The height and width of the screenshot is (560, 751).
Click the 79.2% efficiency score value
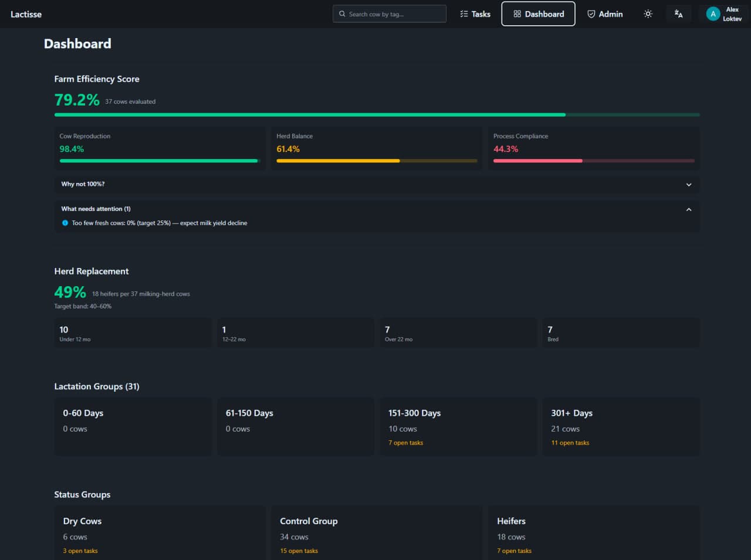tap(77, 100)
